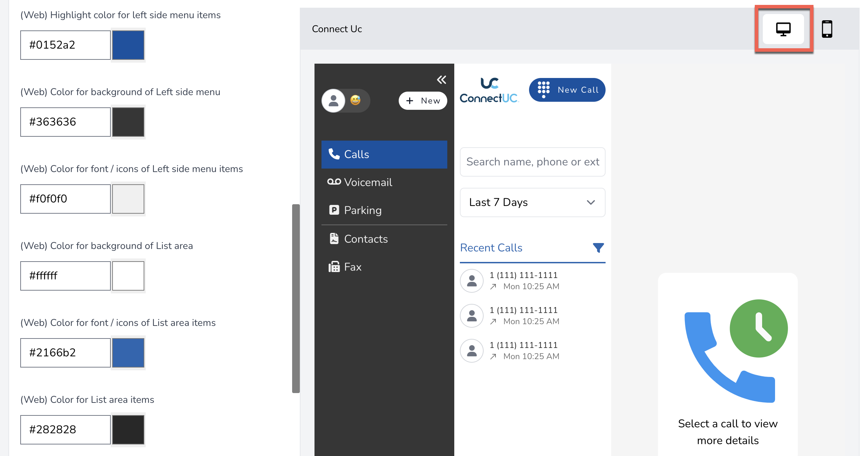The width and height of the screenshot is (868, 456).
Task: Click the settings panel vertical scrollbar
Action: click(x=296, y=299)
